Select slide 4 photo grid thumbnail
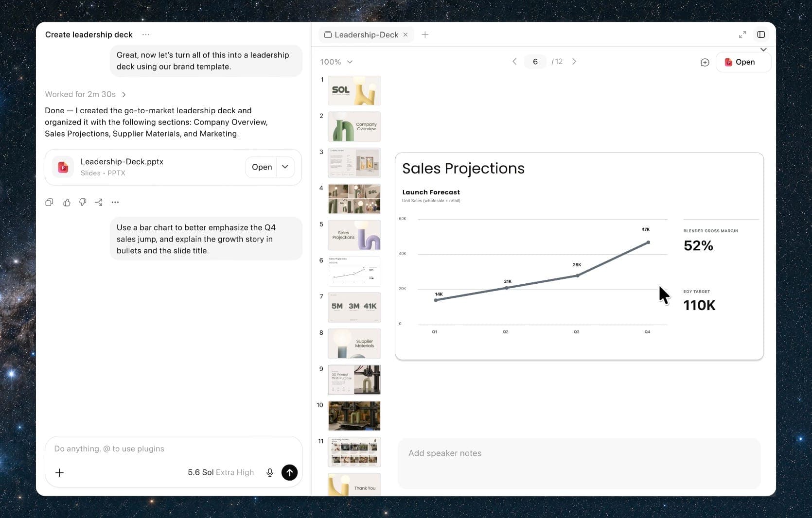The width and height of the screenshot is (812, 518). tap(354, 199)
